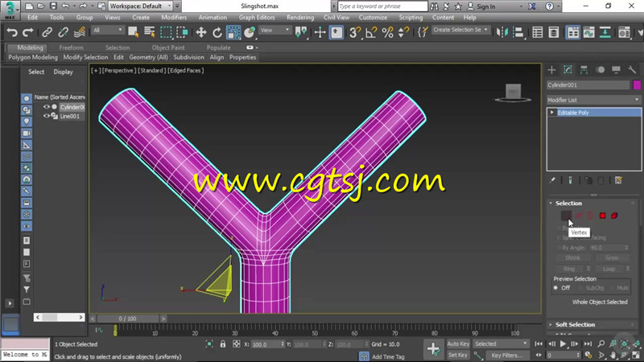Select the Unlink Selection tool
Screen dimensions: 644x362
[x=64, y=32]
